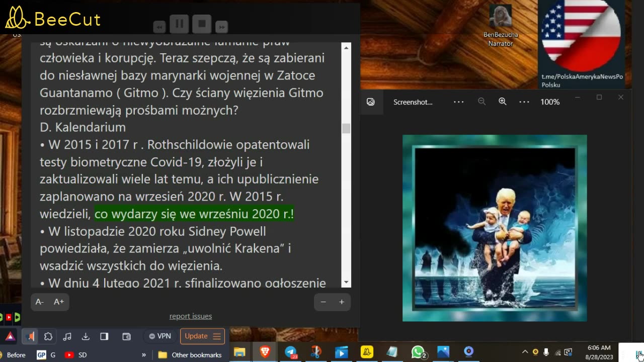644x362 pixels.
Task: Open the Brave Wallet icon
Action: tap(127, 336)
